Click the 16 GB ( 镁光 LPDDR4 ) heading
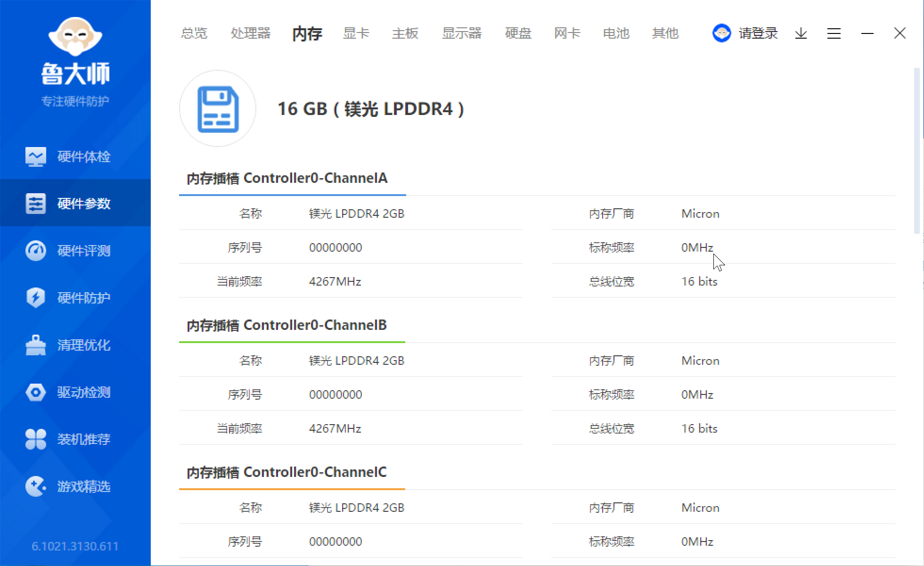Image resolution: width=924 pixels, height=566 pixels. 371,109
